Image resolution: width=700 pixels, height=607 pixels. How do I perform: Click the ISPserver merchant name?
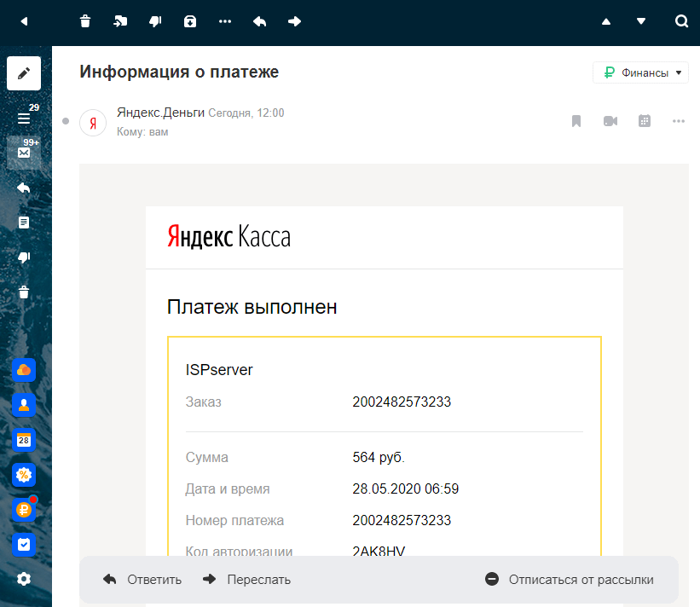point(219,370)
